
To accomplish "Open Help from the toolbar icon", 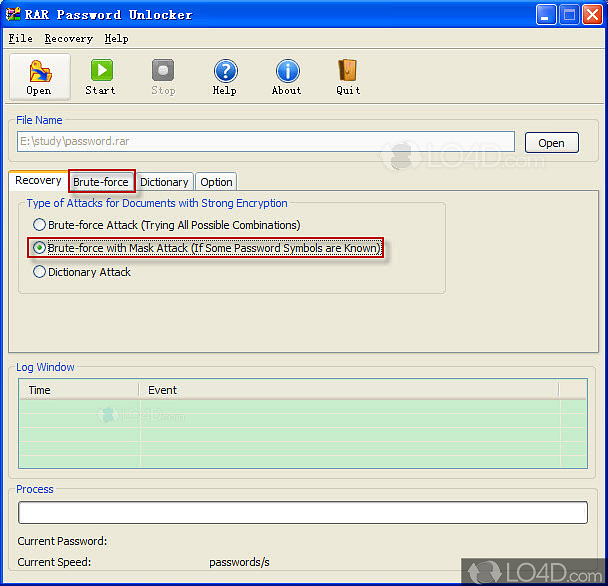I will point(225,77).
